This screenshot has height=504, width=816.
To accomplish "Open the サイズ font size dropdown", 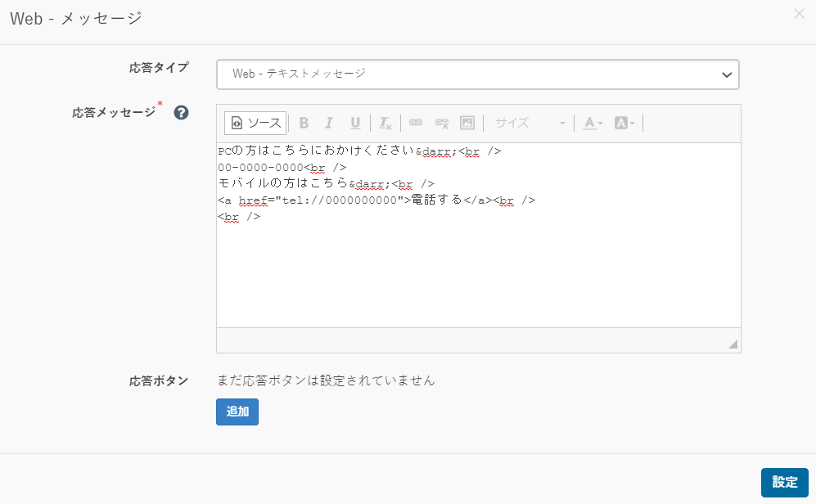I will [x=529, y=123].
